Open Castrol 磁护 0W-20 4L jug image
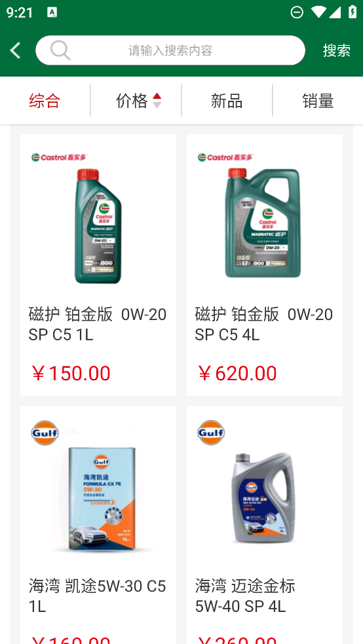The image size is (363, 644). pyautogui.click(x=263, y=223)
